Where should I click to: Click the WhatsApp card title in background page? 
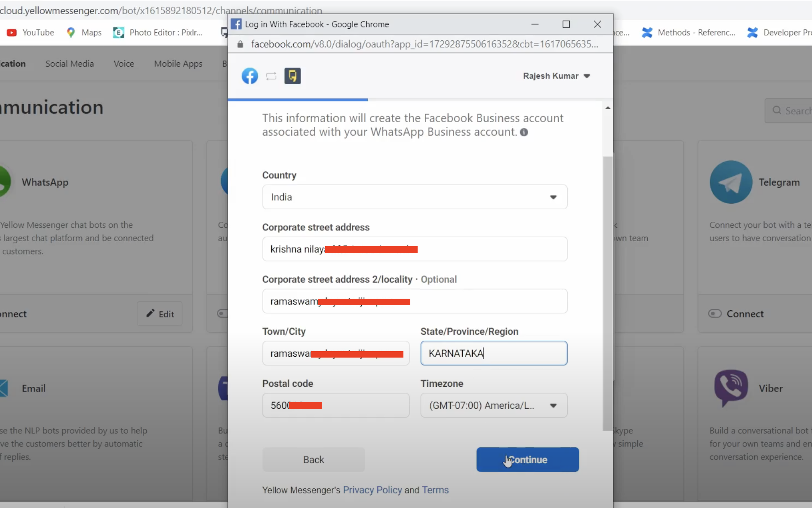(45, 182)
